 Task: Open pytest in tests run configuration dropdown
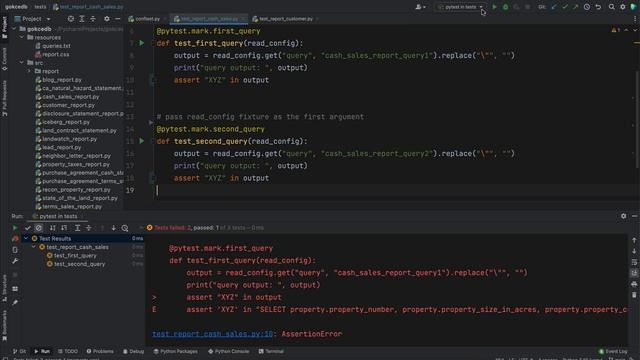(460, 7)
